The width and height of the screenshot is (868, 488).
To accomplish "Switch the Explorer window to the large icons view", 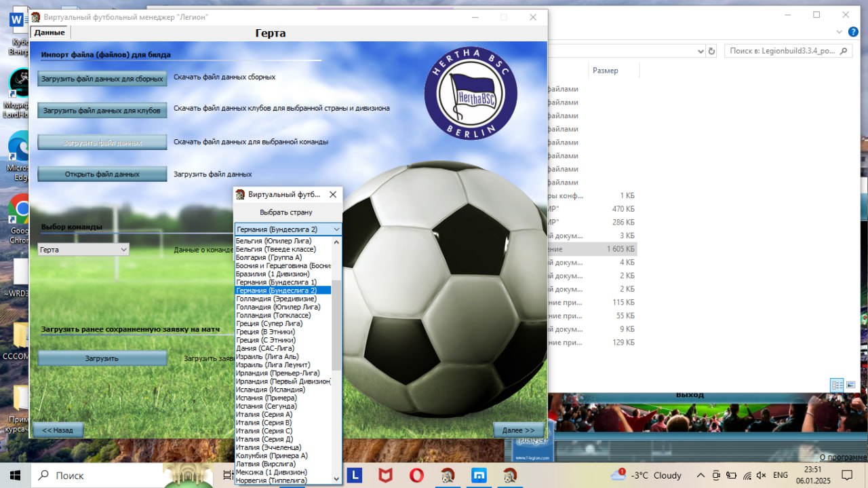I will click(x=850, y=385).
